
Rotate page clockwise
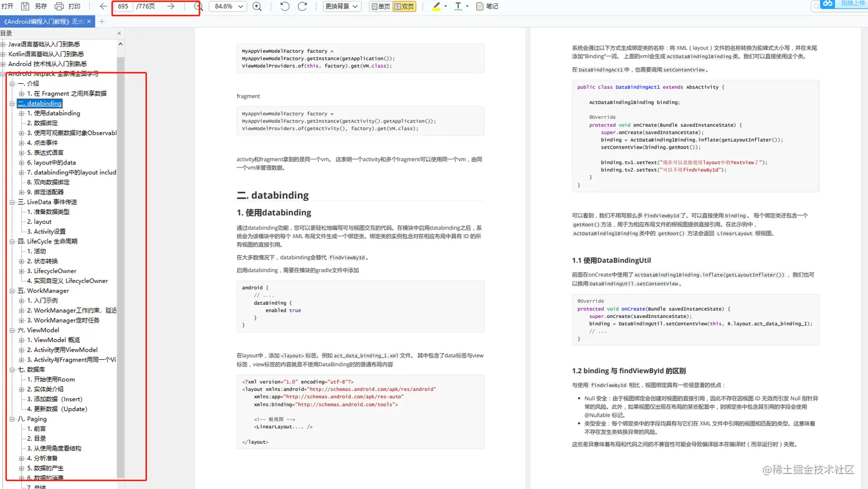pos(303,6)
